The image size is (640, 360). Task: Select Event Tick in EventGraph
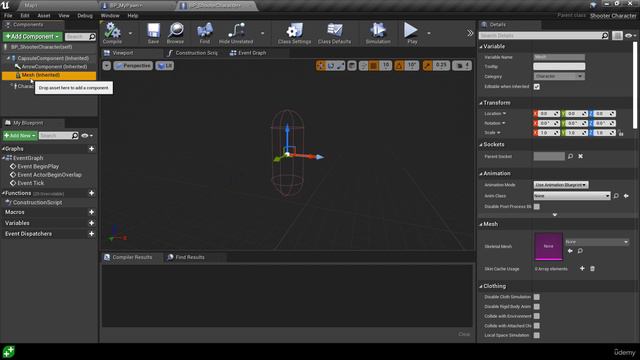click(31, 183)
